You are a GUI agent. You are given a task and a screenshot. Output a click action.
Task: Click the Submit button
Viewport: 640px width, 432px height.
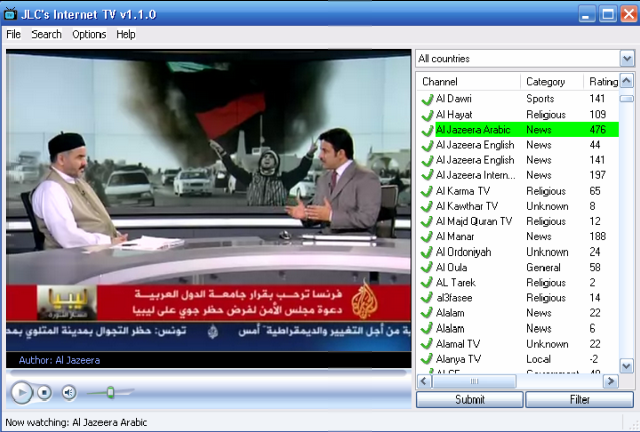point(469,399)
